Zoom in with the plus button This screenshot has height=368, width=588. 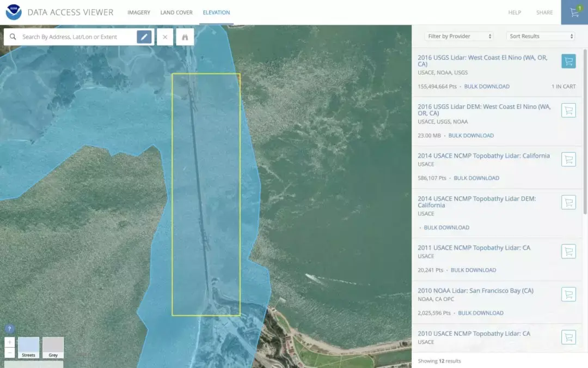(10, 342)
